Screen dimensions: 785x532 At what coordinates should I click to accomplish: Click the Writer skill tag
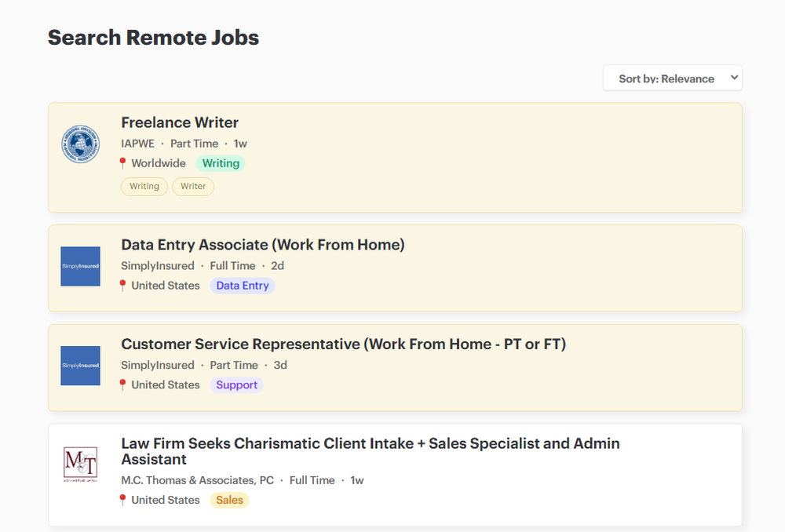(x=193, y=186)
